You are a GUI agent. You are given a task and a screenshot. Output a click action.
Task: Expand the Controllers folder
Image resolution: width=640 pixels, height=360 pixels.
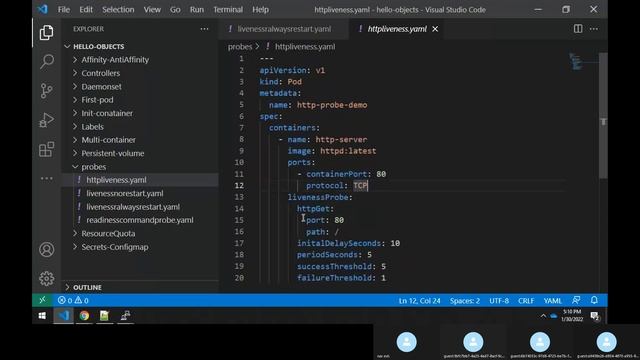coord(141,73)
